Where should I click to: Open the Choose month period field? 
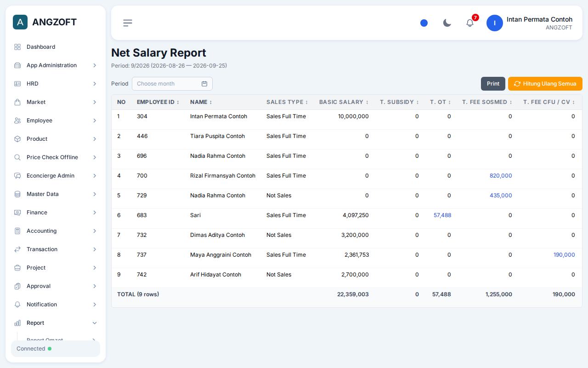click(172, 84)
